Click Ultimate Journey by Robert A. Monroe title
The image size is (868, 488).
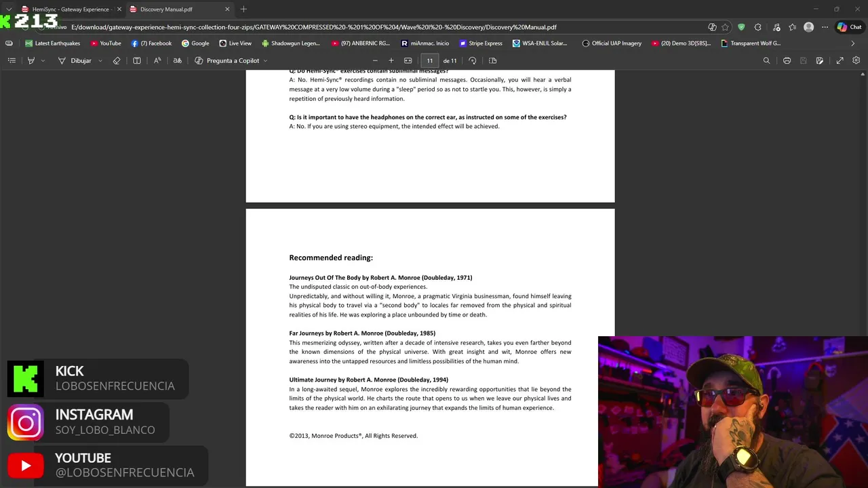[x=368, y=380]
